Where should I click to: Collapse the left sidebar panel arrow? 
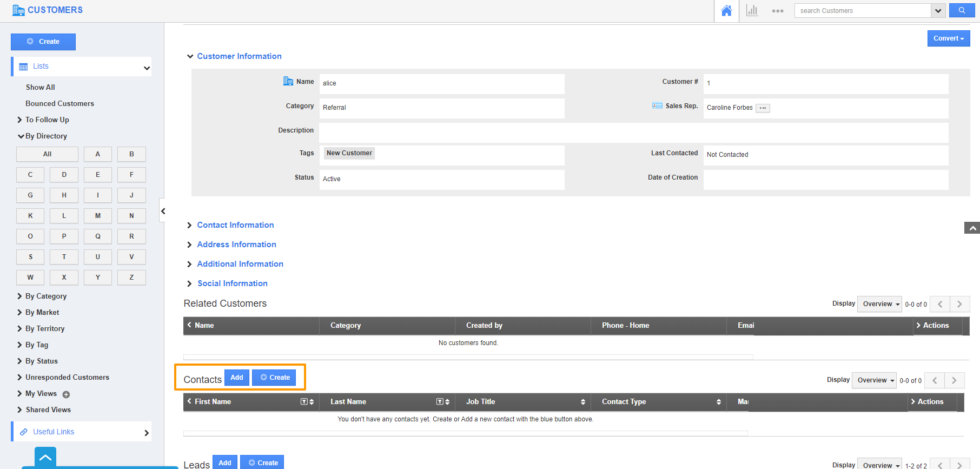click(162, 210)
